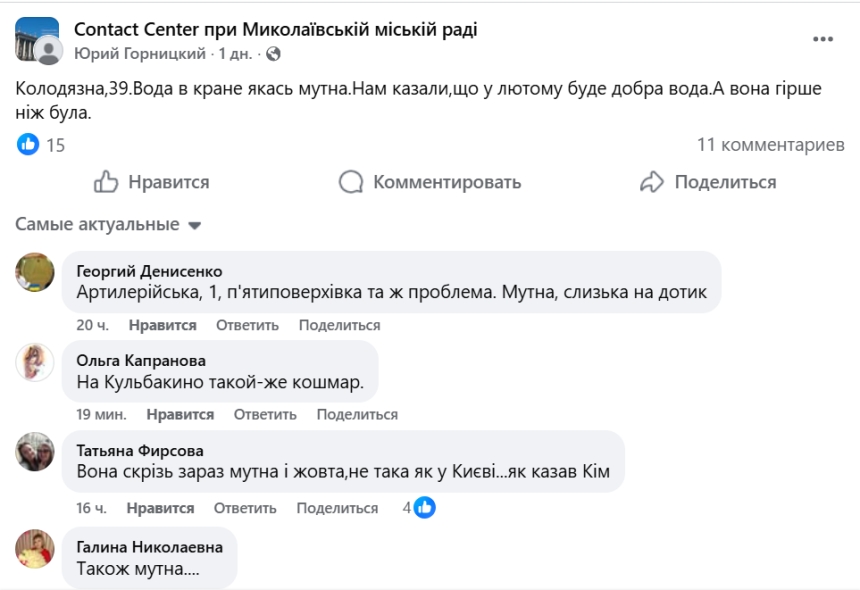Open post options via the three-dots icon

coord(824,38)
